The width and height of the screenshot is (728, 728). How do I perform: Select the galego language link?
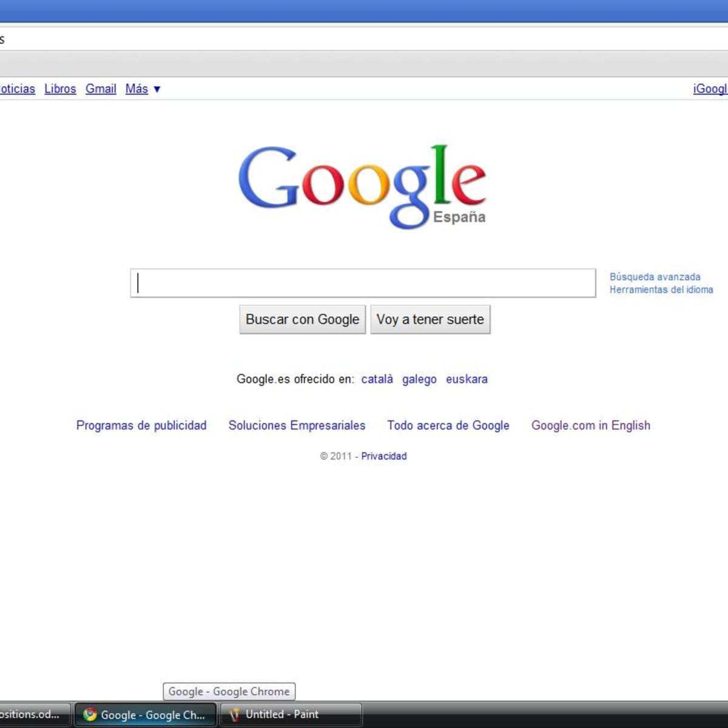[x=419, y=379]
